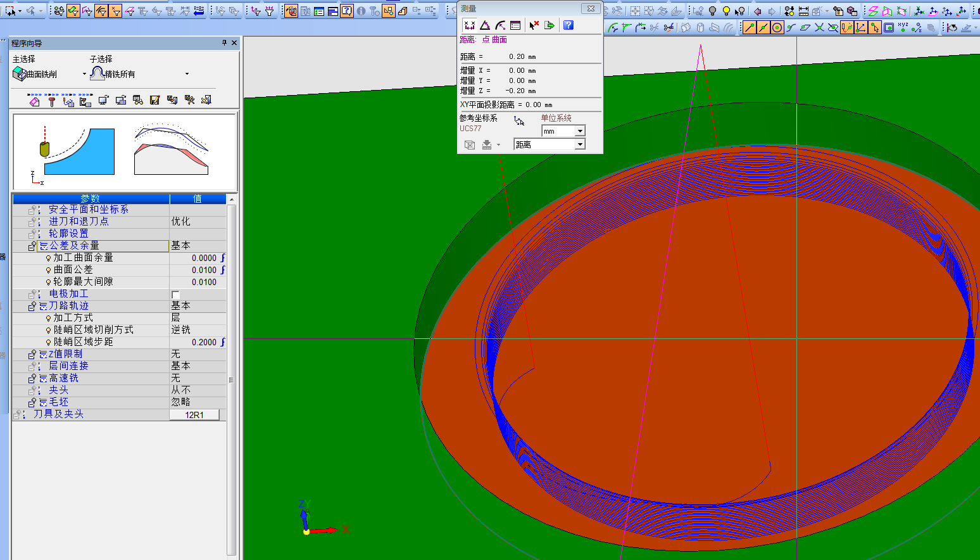The image size is (980, 560).
Task: Toggle the endpoint snap button
Action: [x=750, y=27]
